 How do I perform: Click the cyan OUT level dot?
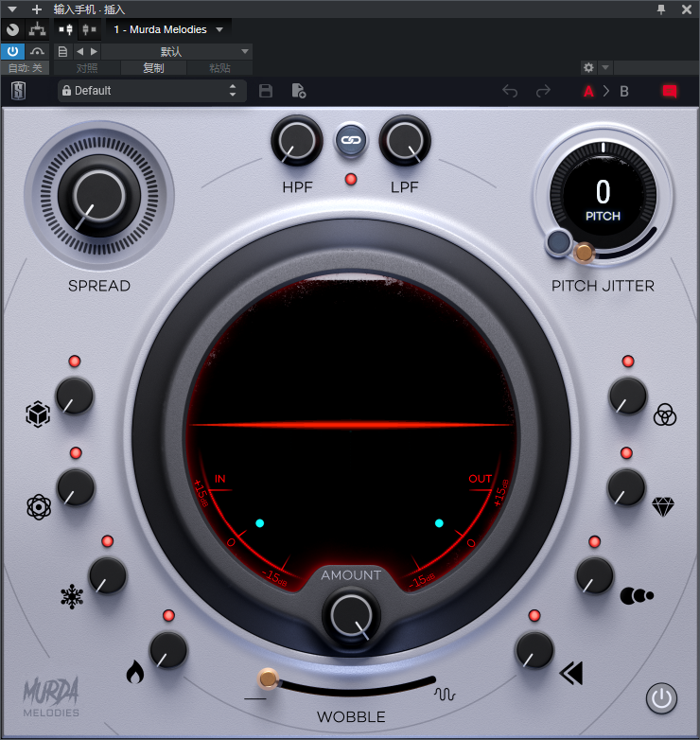pyautogui.click(x=439, y=523)
